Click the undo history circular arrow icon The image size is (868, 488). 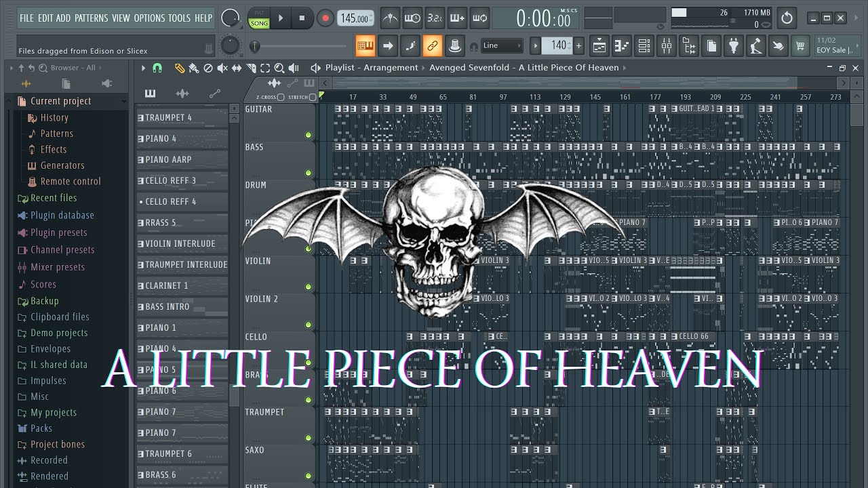point(787,18)
